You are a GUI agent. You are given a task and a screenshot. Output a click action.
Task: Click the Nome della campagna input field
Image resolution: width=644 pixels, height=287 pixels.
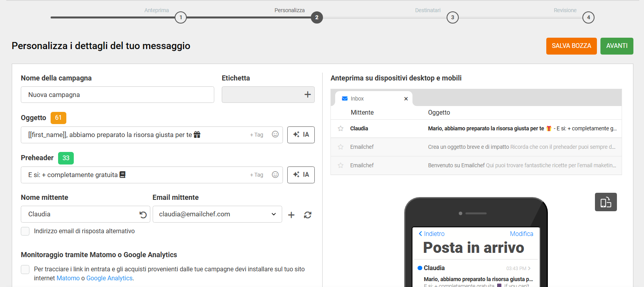point(117,95)
